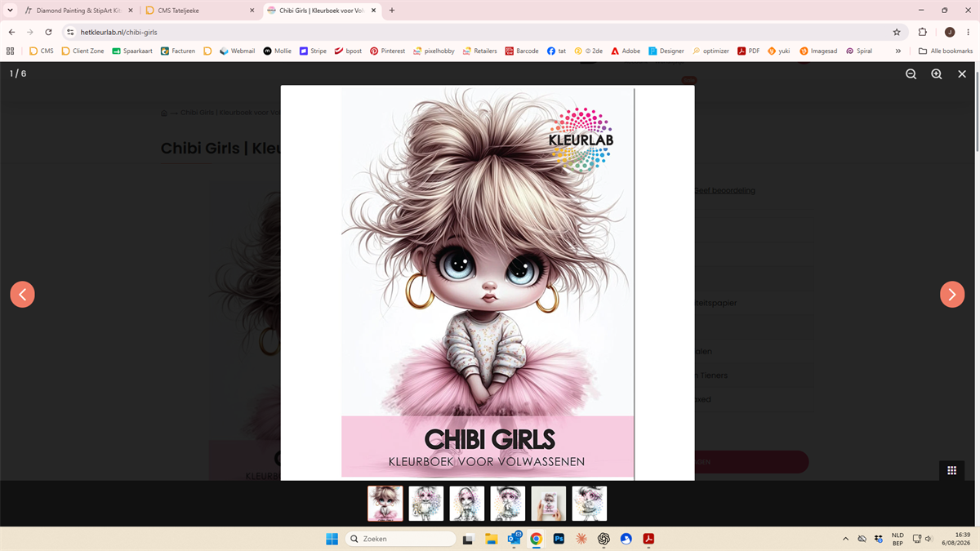Click the Zoeken taskbar search box
This screenshot has height=551, width=980.
click(400, 539)
